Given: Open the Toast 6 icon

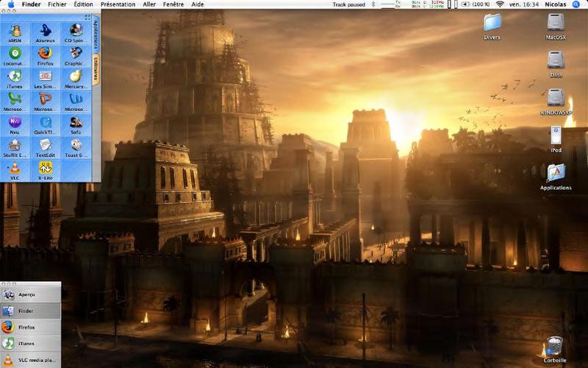Looking at the screenshot, I should point(76,148).
